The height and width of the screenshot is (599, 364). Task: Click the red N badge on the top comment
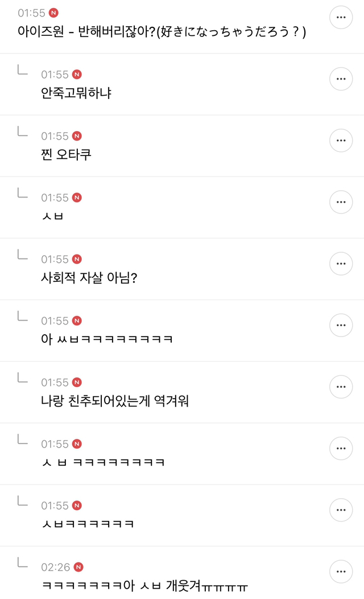point(54,13)
